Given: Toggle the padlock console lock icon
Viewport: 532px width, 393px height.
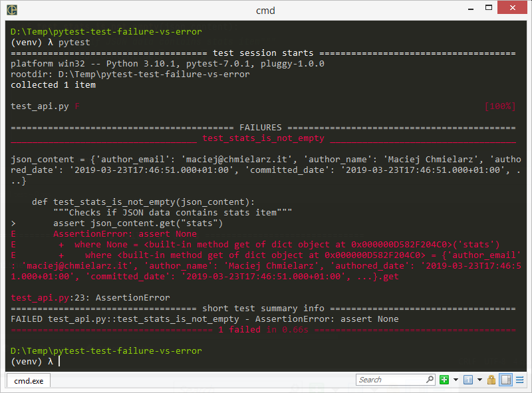Looking at the screenshot, I should tap(491, 380).
